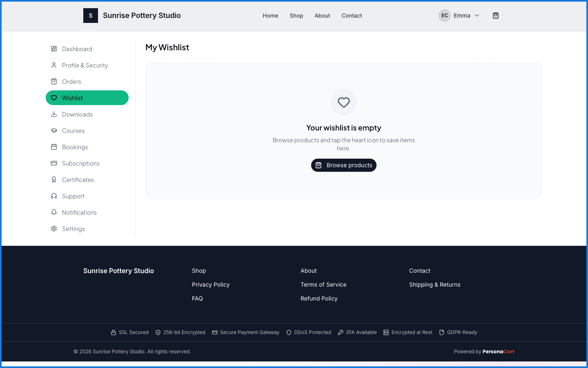Open Bookings from the sidebar
588x368 pixels.
pos(87,147)
